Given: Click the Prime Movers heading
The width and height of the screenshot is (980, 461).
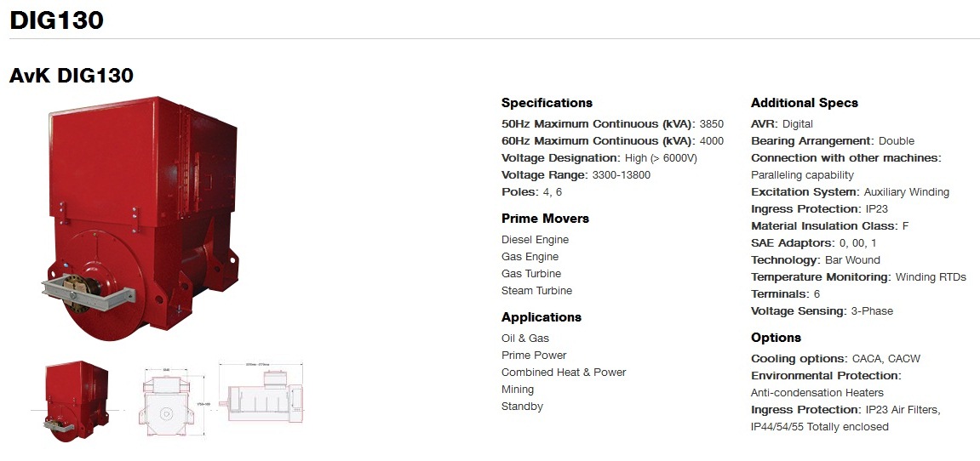Looking at the screenshot, I should (545, 219).
